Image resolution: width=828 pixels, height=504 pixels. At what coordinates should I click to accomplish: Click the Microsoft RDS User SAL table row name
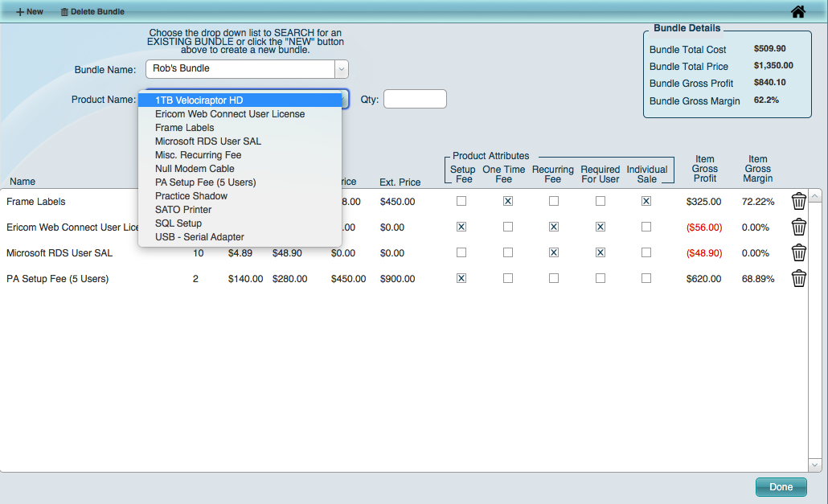[59, 253]
